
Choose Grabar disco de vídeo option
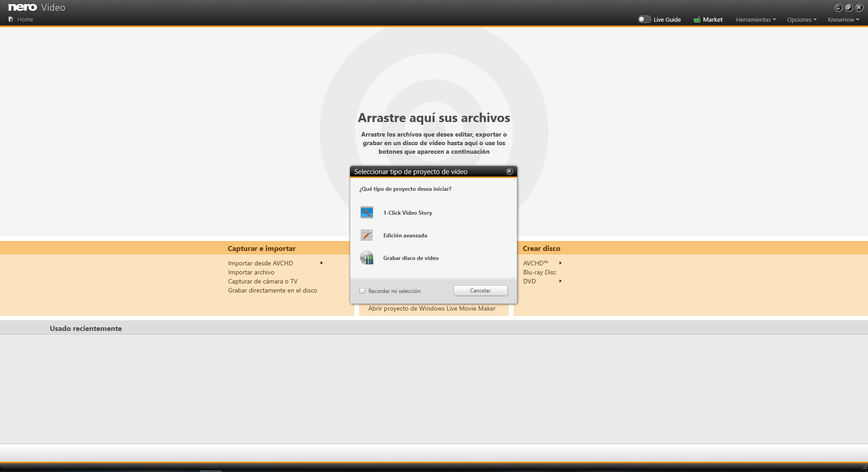(411, 258)
